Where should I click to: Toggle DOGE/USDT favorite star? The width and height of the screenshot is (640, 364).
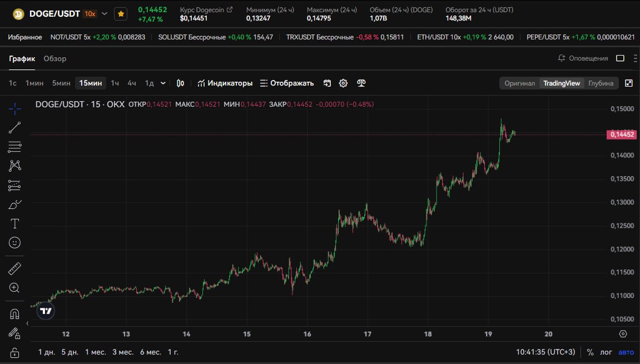(121, 14)
